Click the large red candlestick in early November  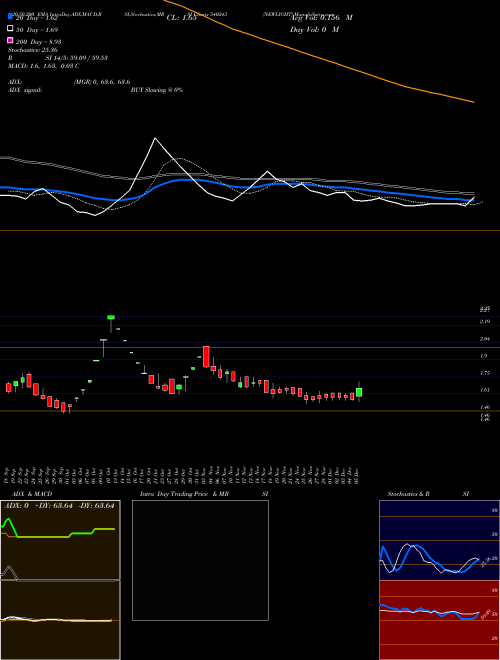[206, 357]
